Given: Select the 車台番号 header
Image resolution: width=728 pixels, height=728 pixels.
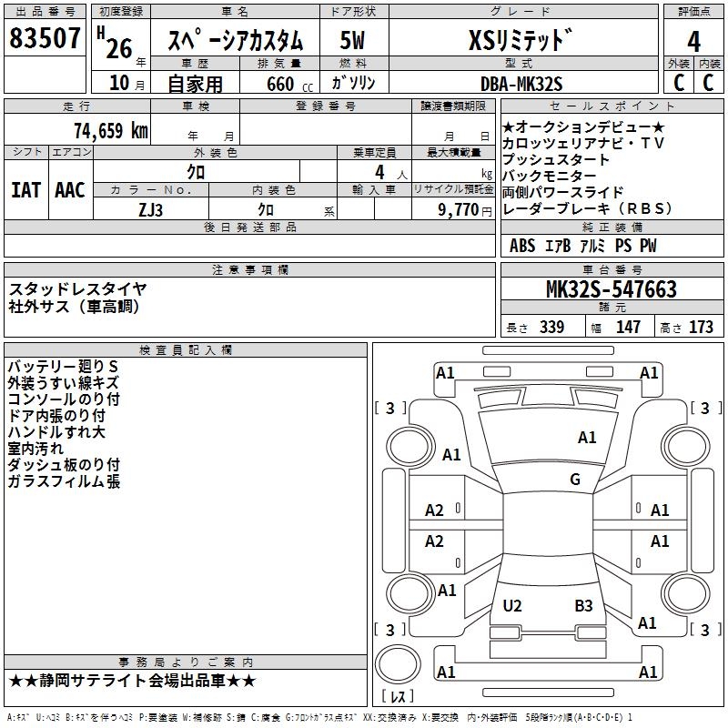Looking at the screenshot, I should (x=612, y=269).
